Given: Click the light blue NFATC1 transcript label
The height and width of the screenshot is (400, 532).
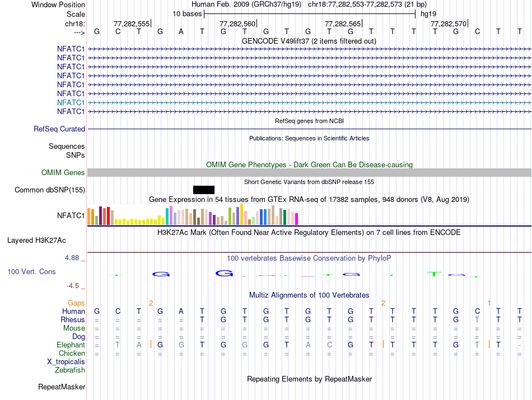Looking at the screenshot, I should (x=71, y=102).
